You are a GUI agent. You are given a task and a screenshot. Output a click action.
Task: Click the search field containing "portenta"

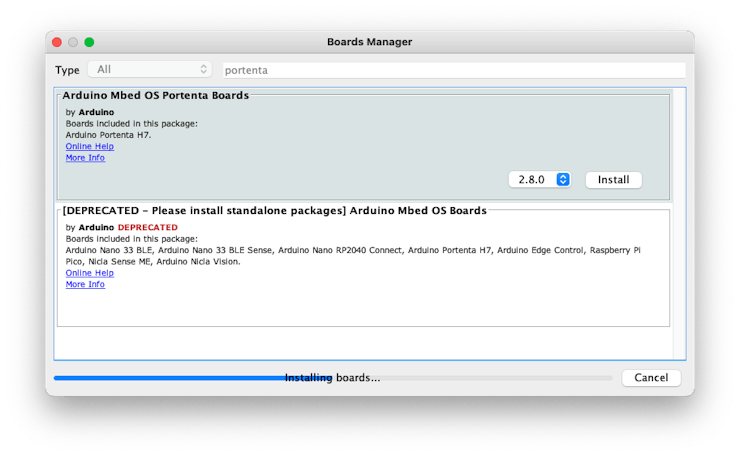(454, 70)
